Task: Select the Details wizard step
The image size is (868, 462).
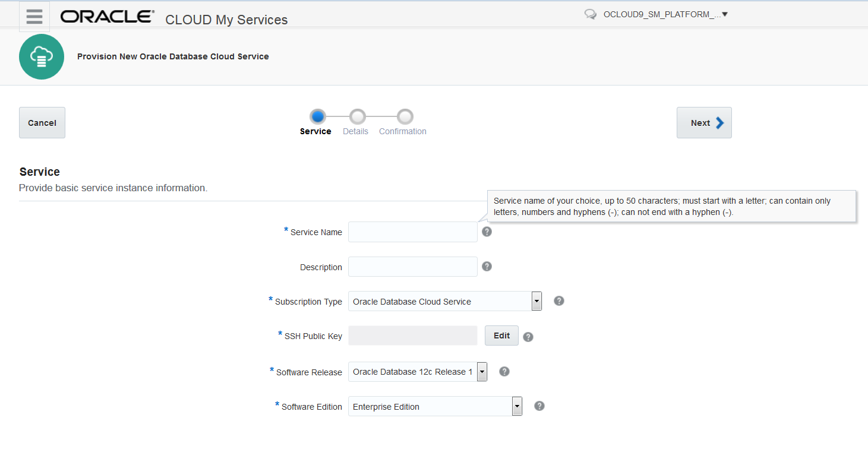Action: 356,117
